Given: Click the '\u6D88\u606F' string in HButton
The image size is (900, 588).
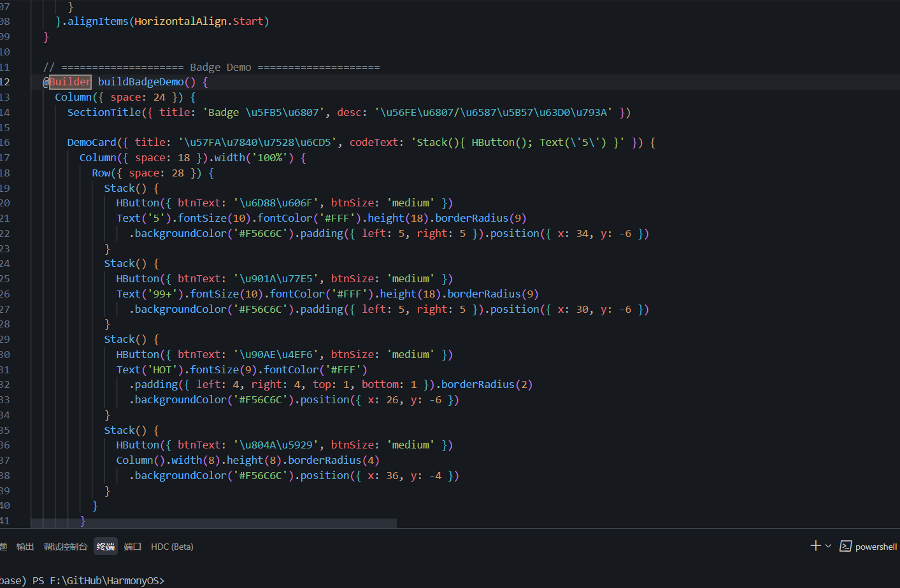Looking at the screenshot, I should click(276, 203).
